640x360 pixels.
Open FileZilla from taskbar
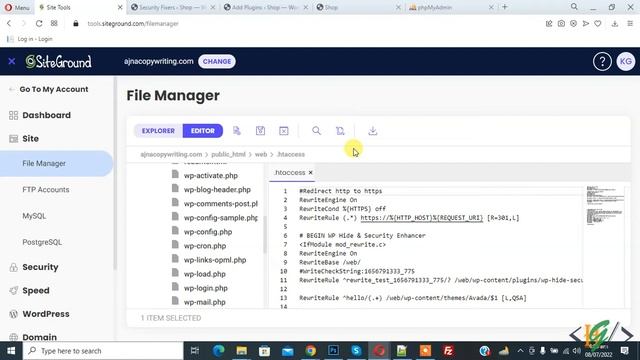point(448,351)
